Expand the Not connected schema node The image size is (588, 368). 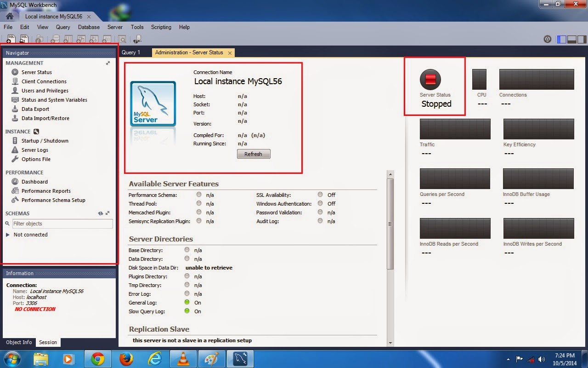(x=8, y=235)
